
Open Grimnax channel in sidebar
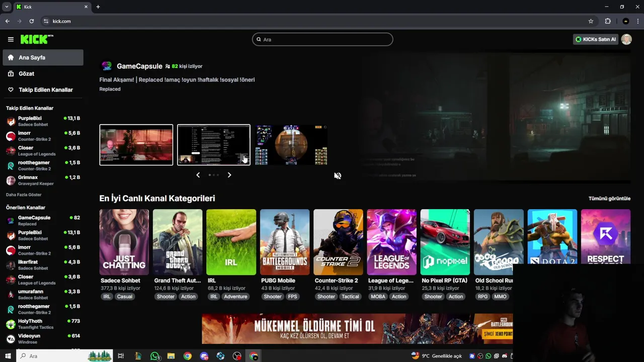(43, 180)
